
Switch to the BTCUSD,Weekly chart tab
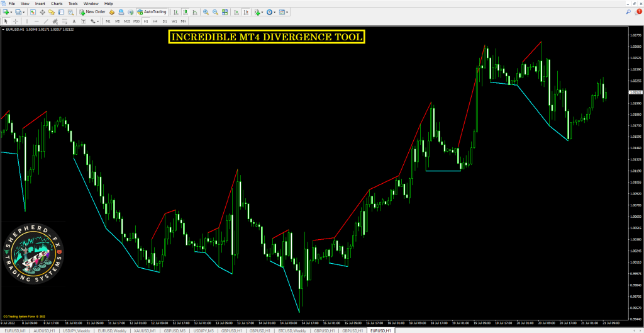(x=291, y=330)
